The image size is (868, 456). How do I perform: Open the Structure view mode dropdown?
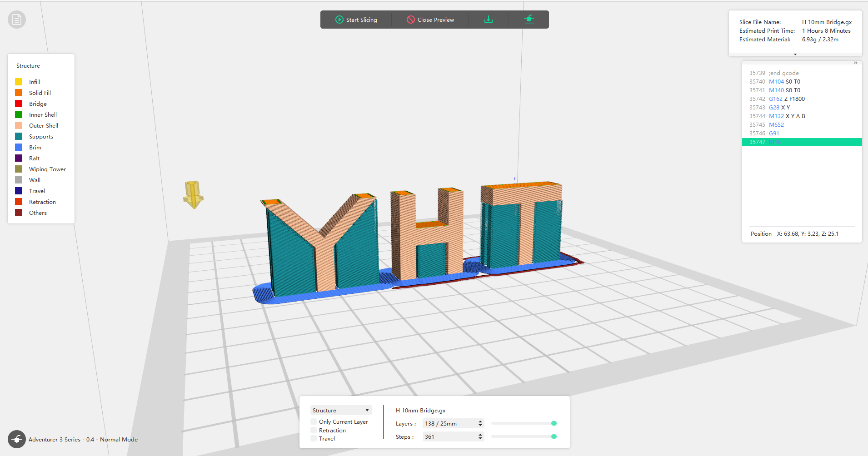pyautogui.click(x=341, y=410)
